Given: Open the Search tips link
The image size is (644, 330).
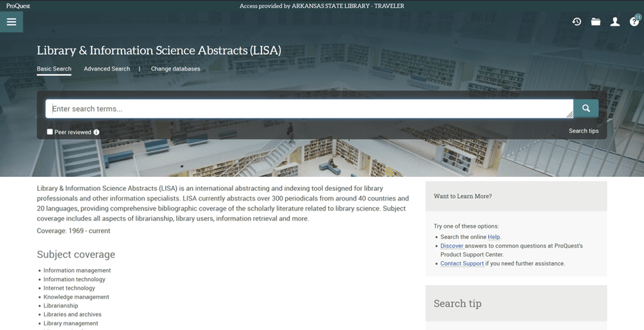Looking at the screenshot, I should coord(583,131).
